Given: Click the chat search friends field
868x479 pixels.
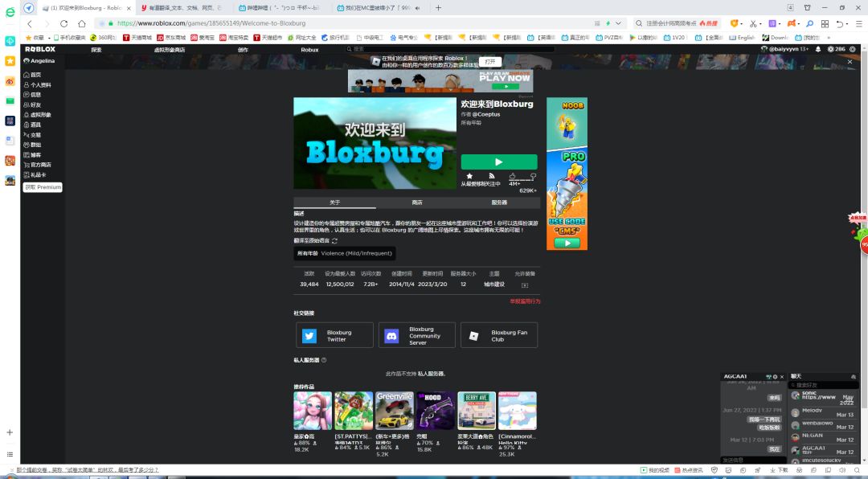Looking at the screenshot, I should [825, 385].
